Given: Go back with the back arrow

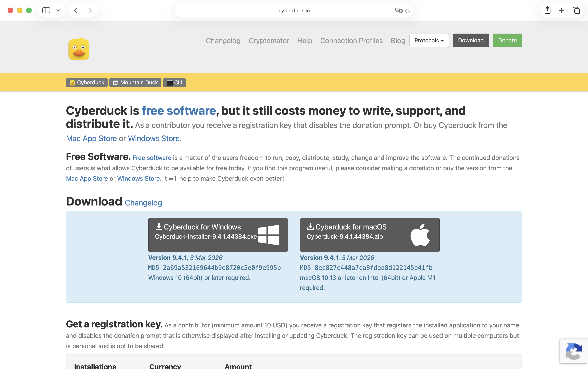Looking at the screenshot, I should [76, 10].
